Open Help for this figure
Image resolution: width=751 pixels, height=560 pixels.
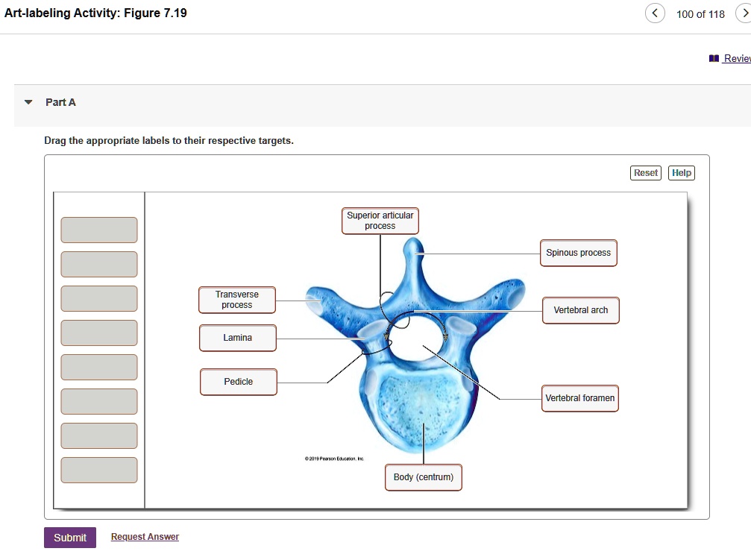click(681, 172)
